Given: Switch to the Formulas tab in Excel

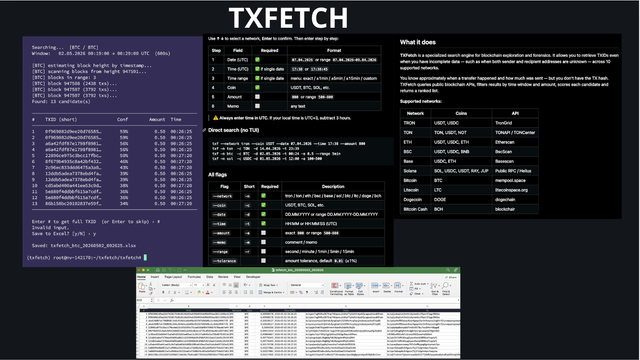Looking at the screenshot, I should (194, 277).
